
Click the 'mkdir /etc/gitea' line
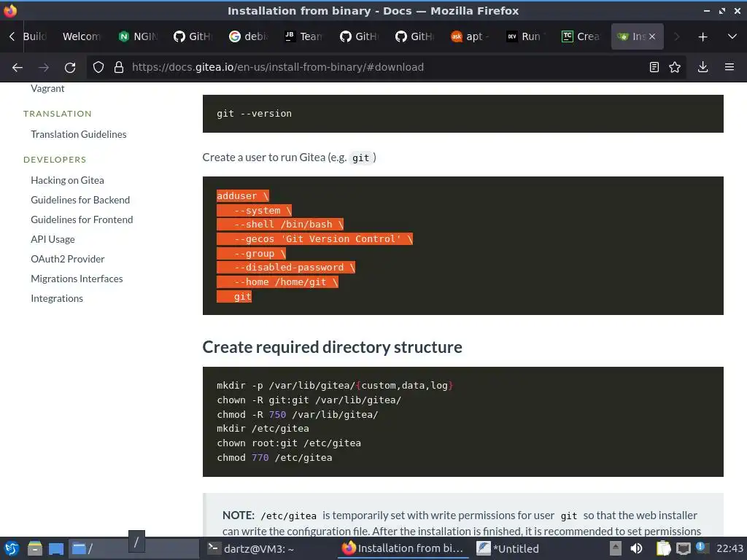[263, 429]
